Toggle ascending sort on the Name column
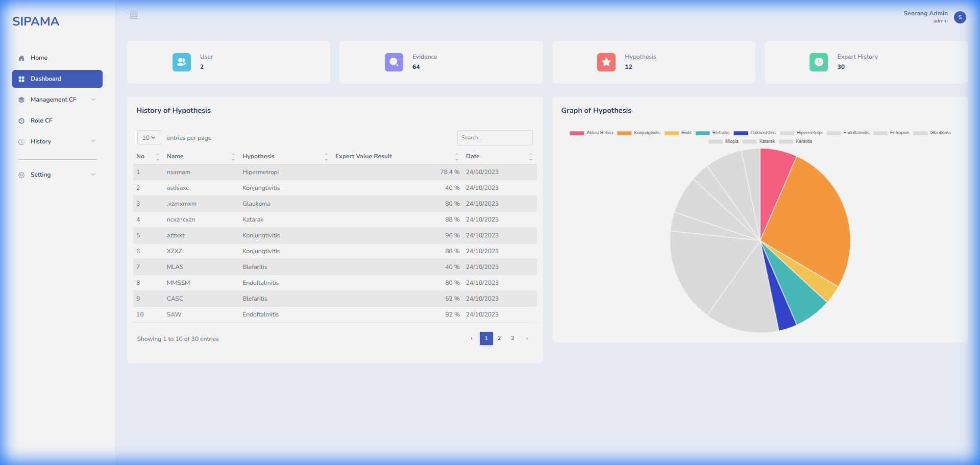The height and width of the screenshot is (465, 980). tap(233, 154)
